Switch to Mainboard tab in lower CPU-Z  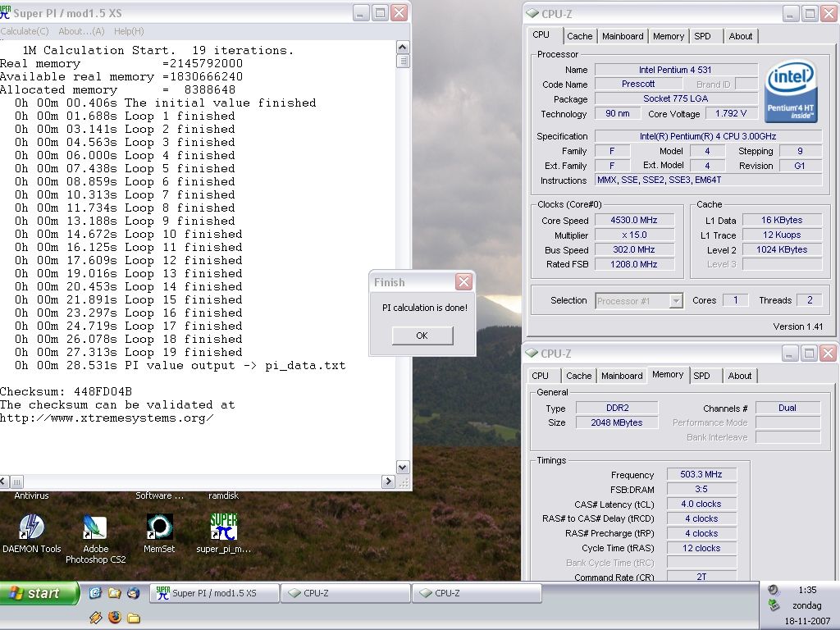click(x=622, y=376)
